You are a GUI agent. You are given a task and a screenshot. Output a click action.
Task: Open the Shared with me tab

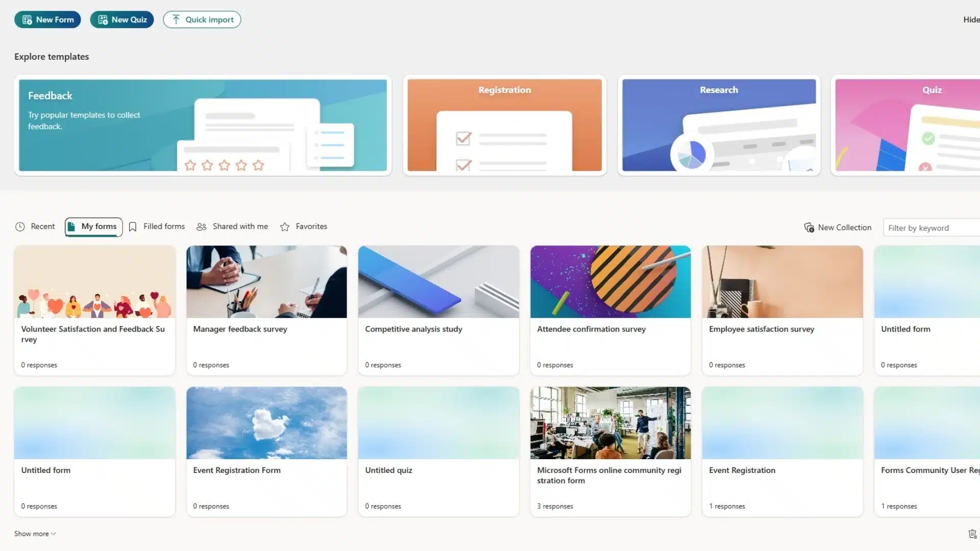coord(233,227)
